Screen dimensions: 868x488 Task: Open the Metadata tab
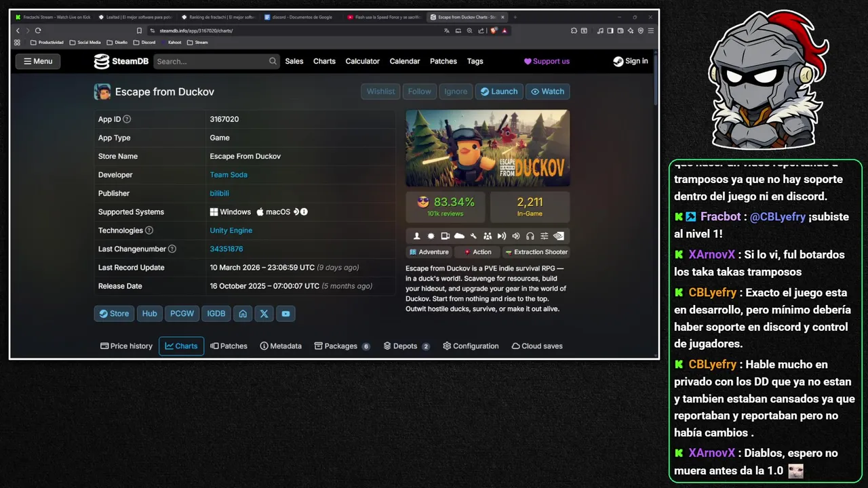(x=281, y=346)
